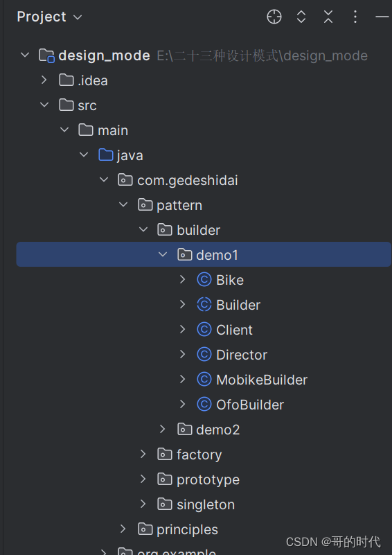This screenshot has height=555, width=392.
Task: Click the MobikeBuilder class icon
Action: tap(204, 380)
